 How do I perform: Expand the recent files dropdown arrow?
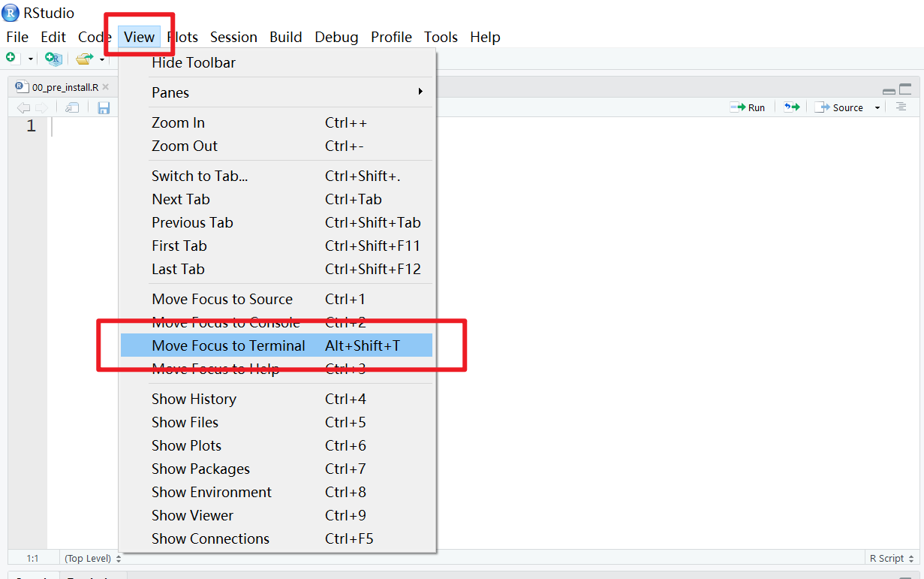102,59
